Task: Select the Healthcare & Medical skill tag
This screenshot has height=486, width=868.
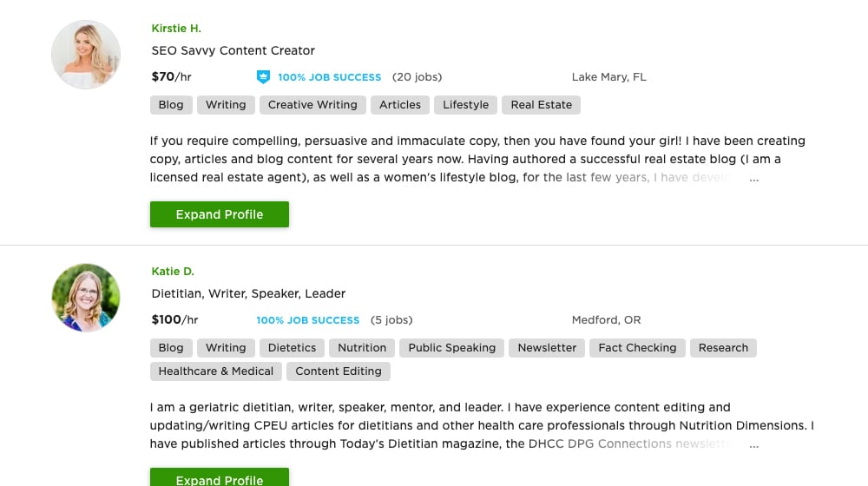Action: click(216, 371)
